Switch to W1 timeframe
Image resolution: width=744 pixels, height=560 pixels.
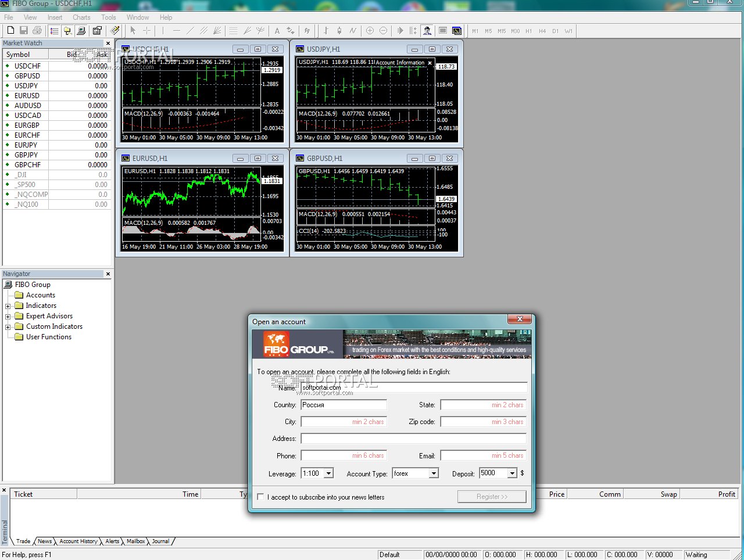[568, 31]
